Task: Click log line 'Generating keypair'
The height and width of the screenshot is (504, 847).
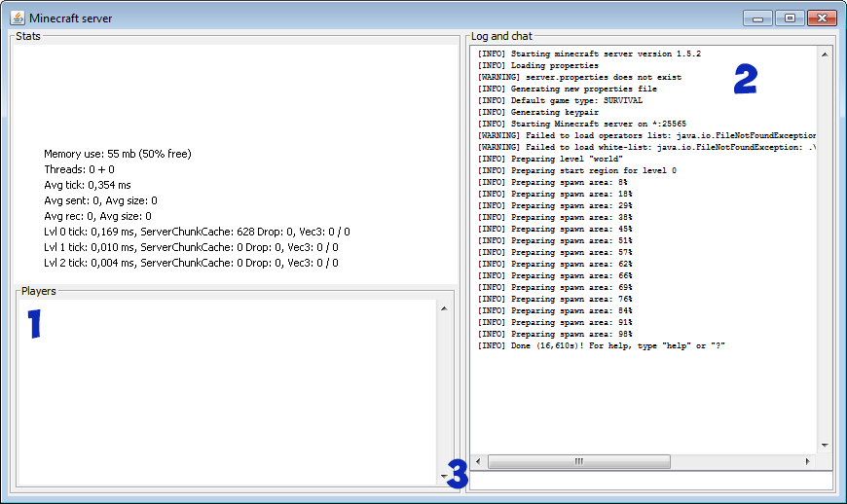Action: click(x=538, y=112)
